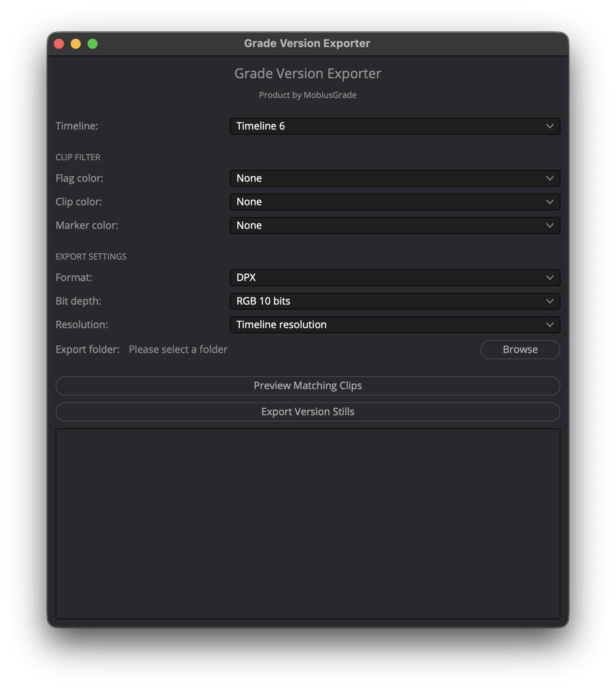Expand the Timeline resolution dropdown

(x=395, y=325)
